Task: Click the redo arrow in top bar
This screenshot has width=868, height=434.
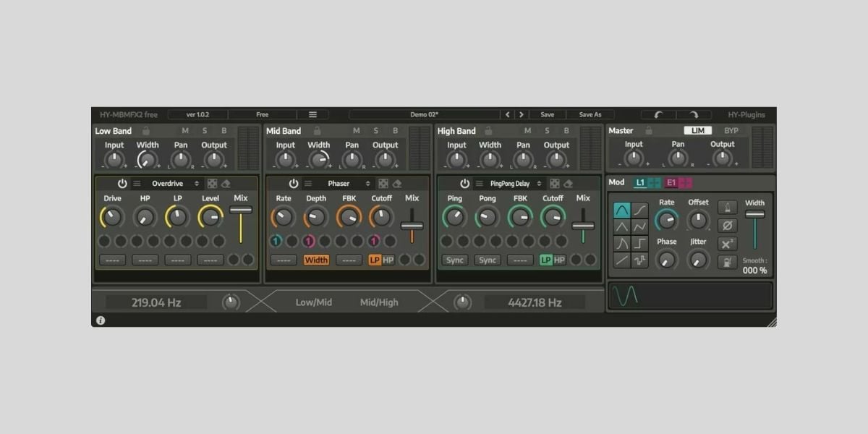Action: [x=694, y=114]
